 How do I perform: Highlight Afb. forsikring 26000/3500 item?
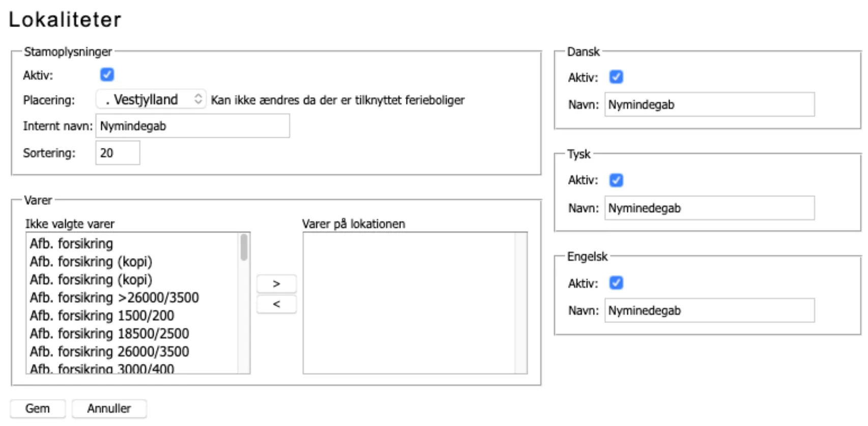coord(109,352)
